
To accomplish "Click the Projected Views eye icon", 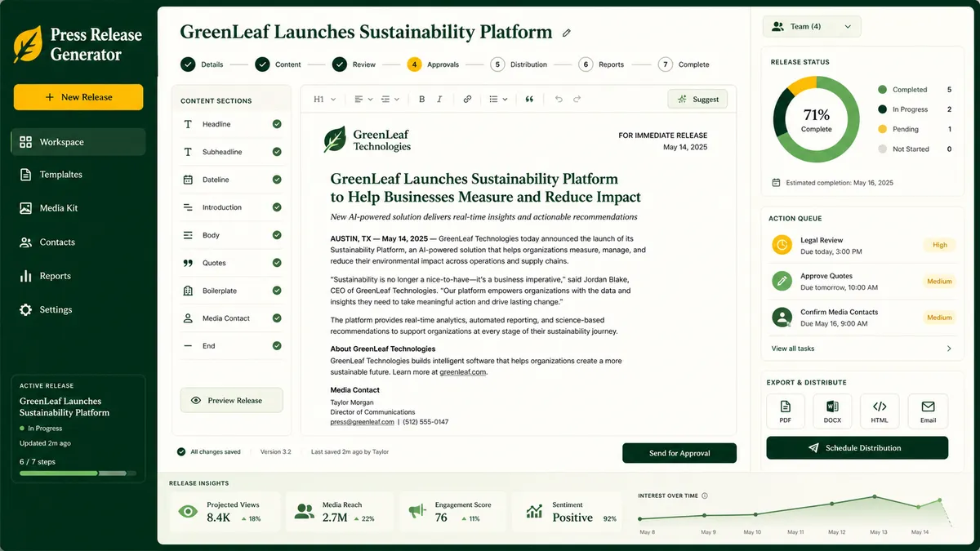I will tap(188, 512).
